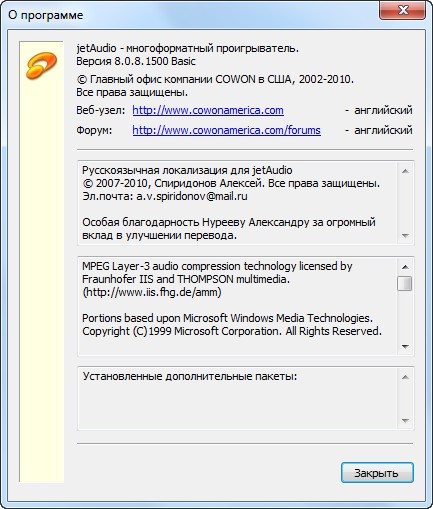Click the down arrow in the localization text box
The height and width of the screenshot is (509, 433).
point(405,236)
